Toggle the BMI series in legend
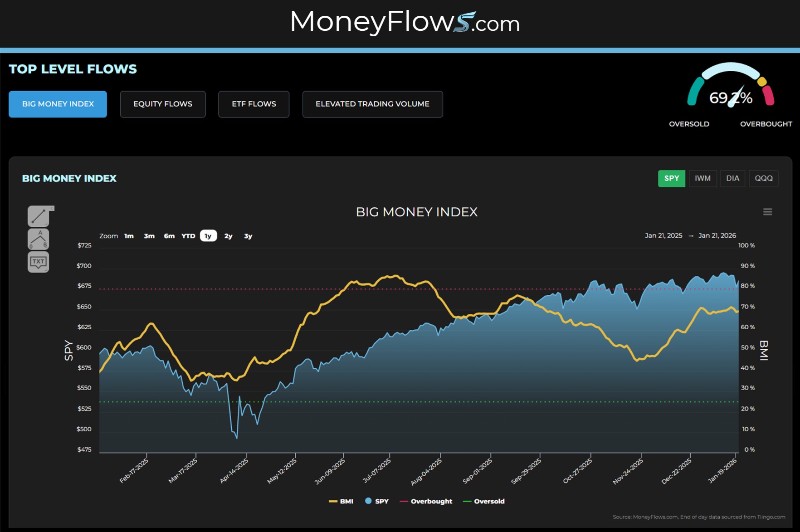 click(341, 501)
